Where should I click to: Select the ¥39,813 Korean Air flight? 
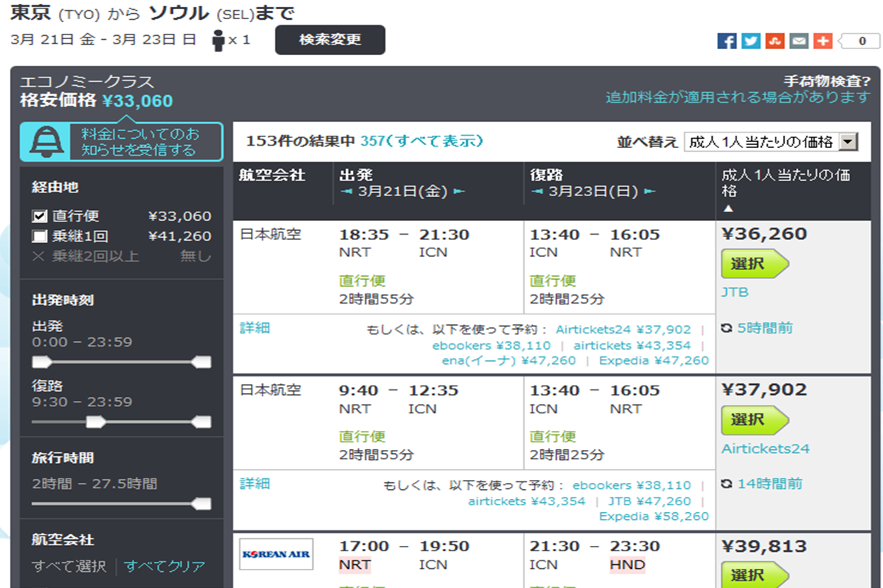(x=755, y=575)
